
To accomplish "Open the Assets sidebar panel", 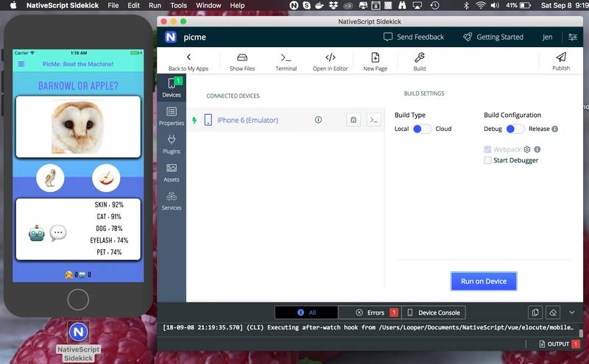I will coord(172,172).
